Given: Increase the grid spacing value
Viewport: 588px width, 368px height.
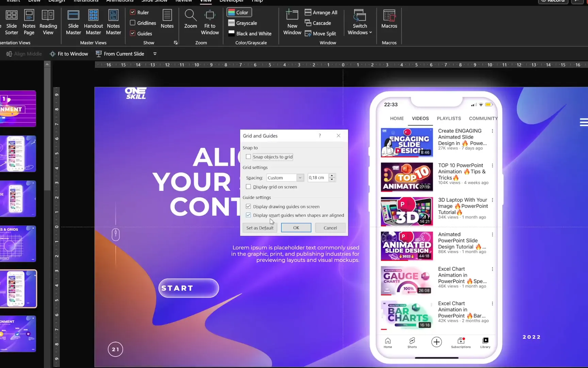Looking at the screenshot, I should (x=332, y=175).
